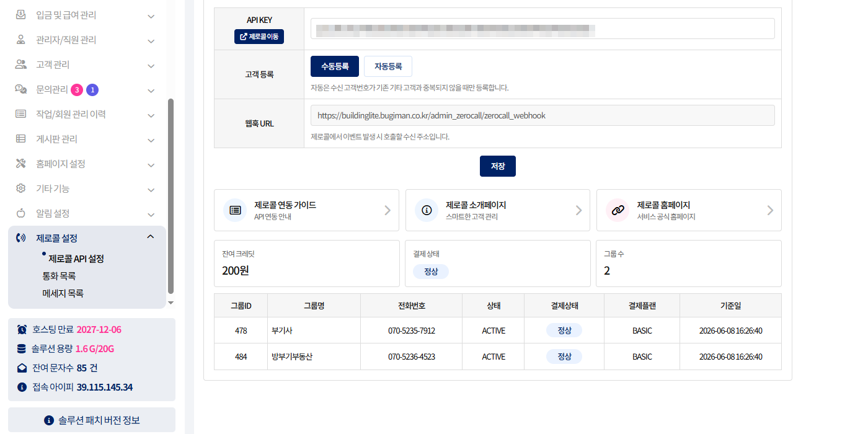Open the 통화 목록 submenu item
Image resolution: width=868 pixels, height=434 pixels.
(59, 276)
